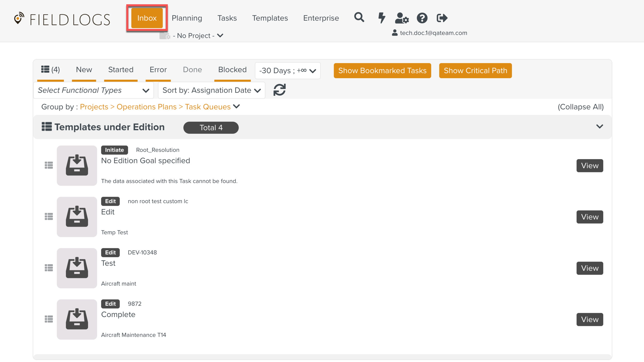Image resolution: width=644 pixels, height=362 pixels.
Task: Click the help question mark icon
Action: (x=422, y=18)
